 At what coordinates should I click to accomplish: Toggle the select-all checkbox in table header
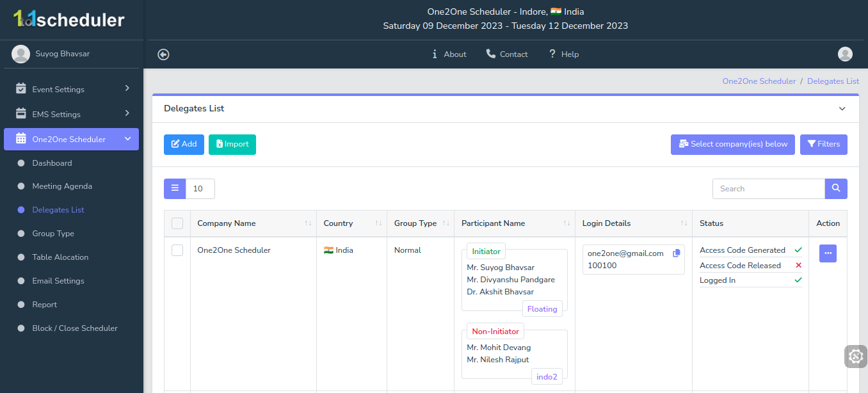pyautogui.click(x=177, y=223)
